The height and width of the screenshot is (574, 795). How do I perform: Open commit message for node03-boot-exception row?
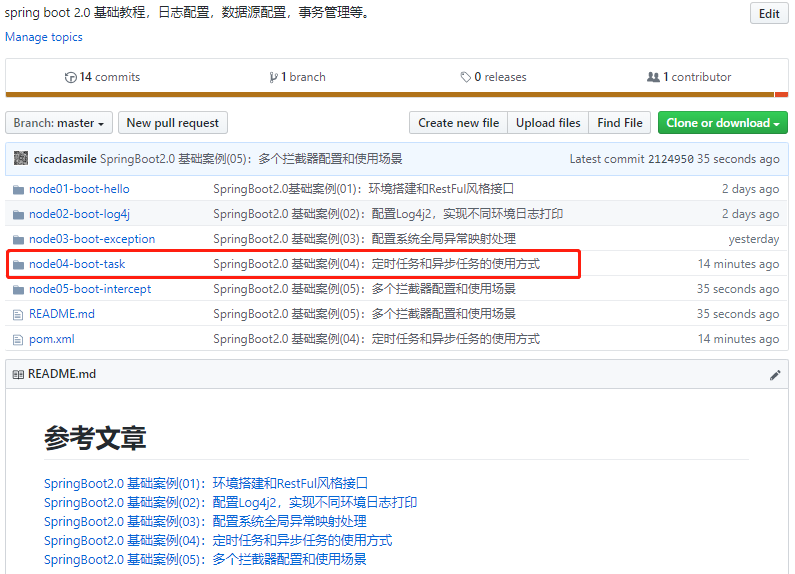click(x=364, y=239)
